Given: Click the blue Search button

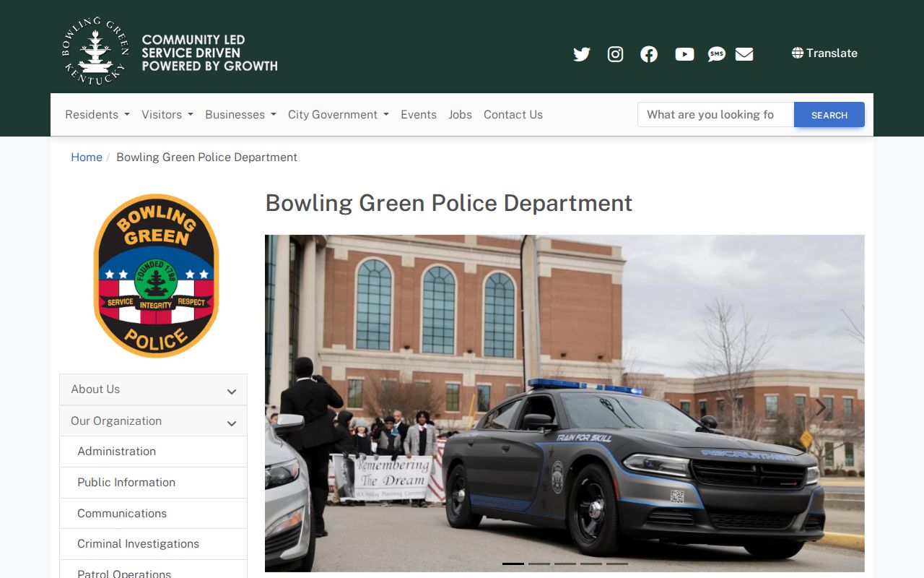Looking at the screenshot, I should click(829, 115).
